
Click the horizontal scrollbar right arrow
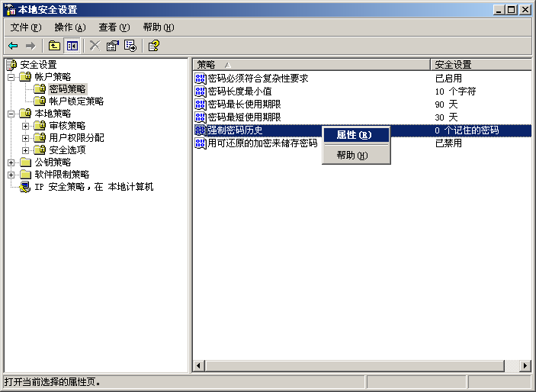click(x=525, y=365)
